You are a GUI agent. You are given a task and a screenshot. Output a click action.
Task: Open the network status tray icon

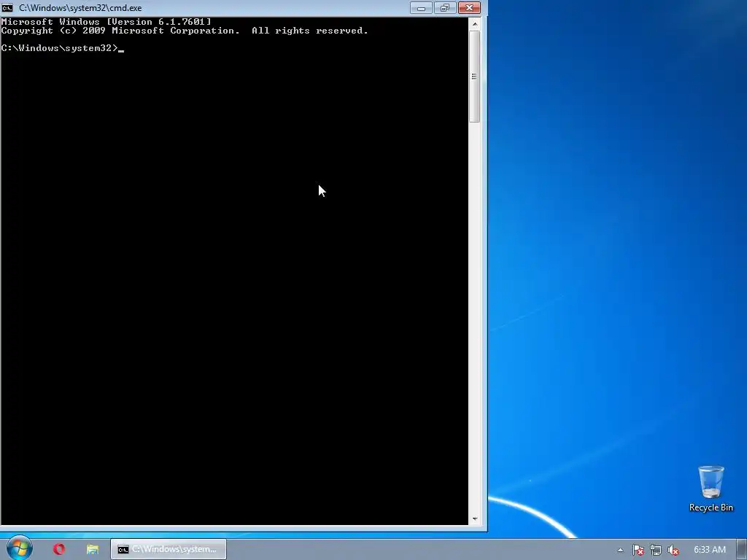point(656,550)
